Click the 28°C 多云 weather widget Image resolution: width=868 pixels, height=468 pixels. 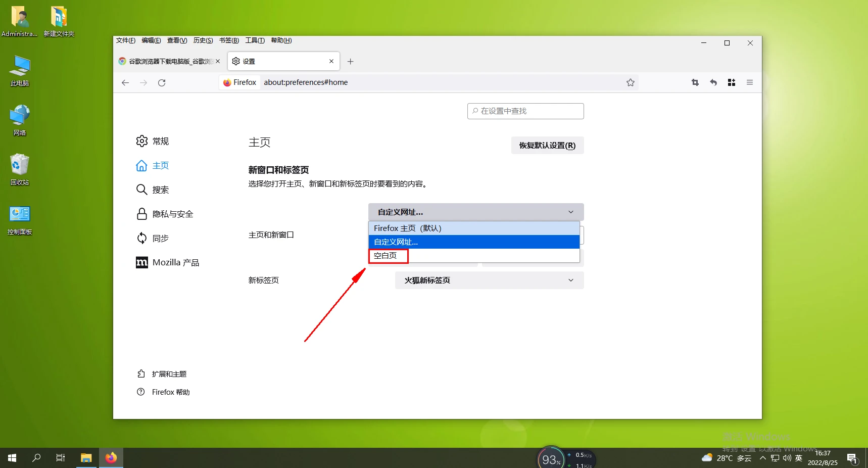pos(727,458)
